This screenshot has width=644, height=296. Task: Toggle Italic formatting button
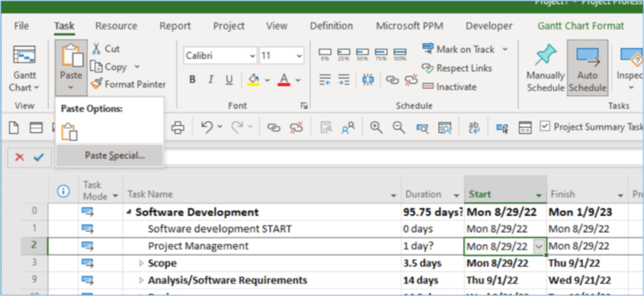pos(210,80)
